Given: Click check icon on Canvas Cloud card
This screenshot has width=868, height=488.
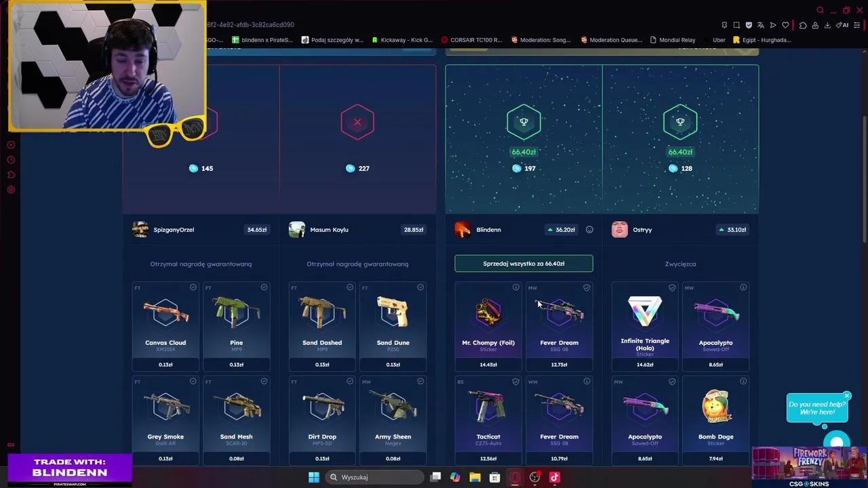Looking at the screenshot, I should [x=193, y=287].
